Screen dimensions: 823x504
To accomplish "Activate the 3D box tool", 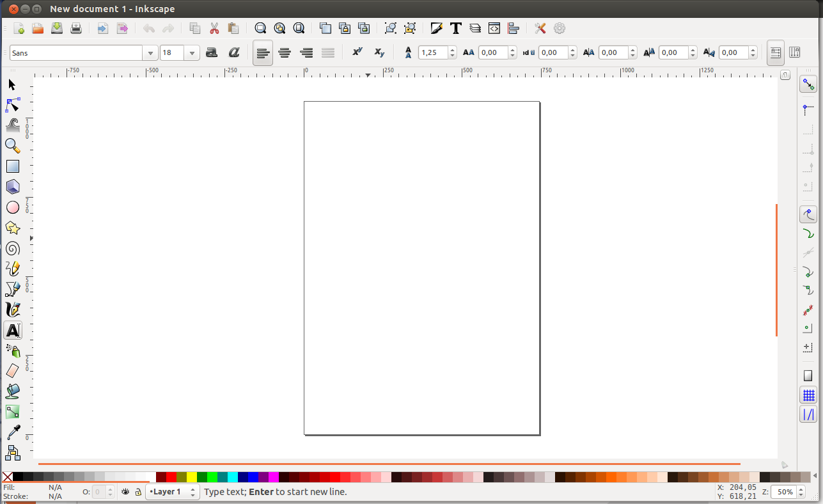I will point(13,187).
